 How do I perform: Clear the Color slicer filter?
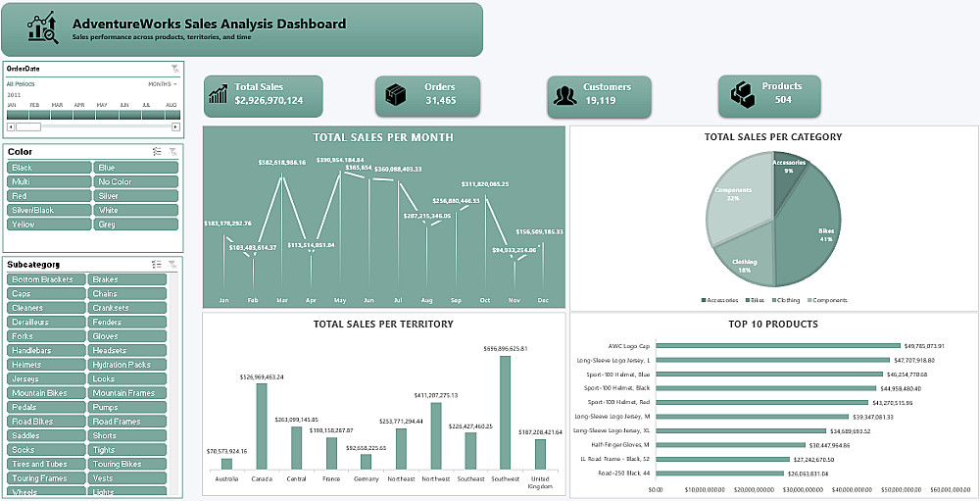click(x=173, y=152)
